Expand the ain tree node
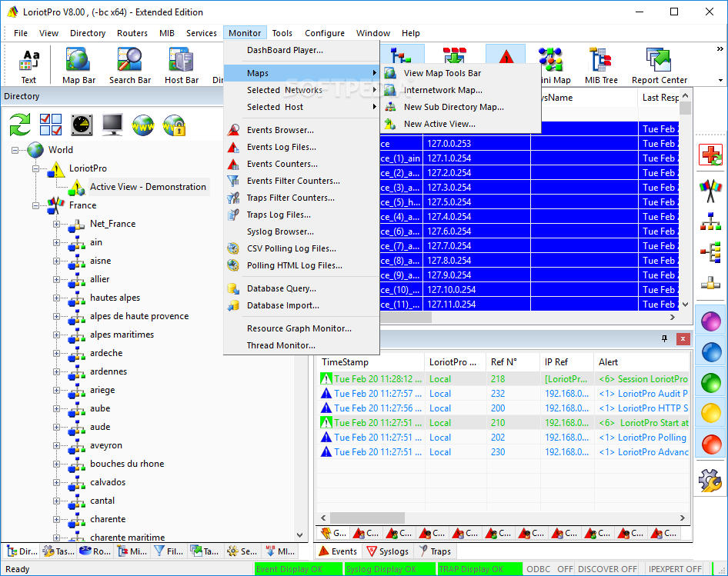This screenshot has height=576, width=728. 57,243
